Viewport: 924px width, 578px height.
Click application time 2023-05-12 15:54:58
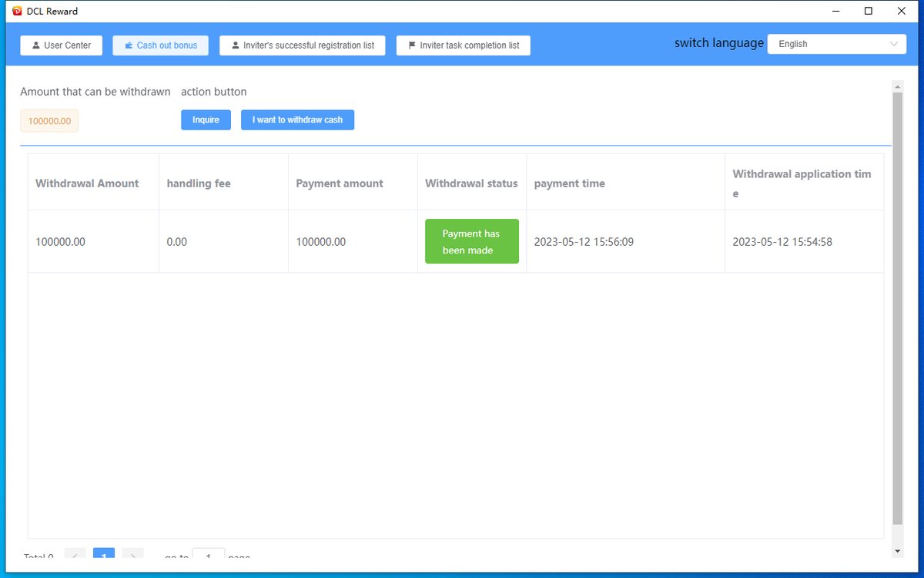point(782,242)
